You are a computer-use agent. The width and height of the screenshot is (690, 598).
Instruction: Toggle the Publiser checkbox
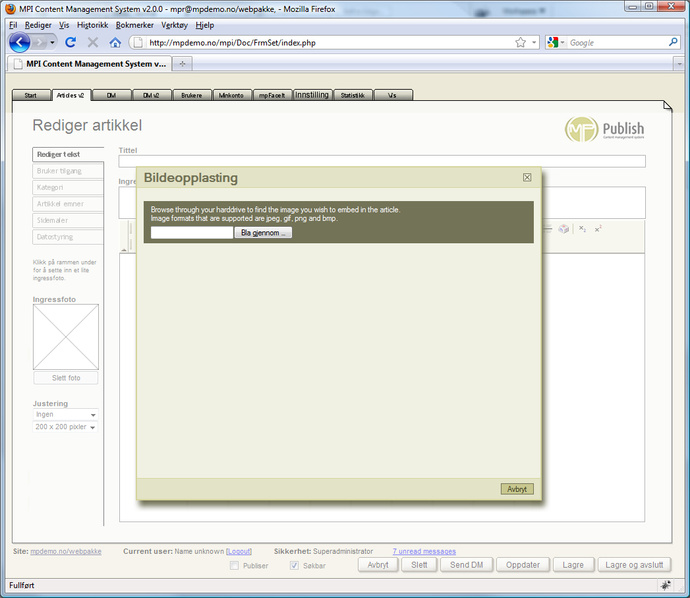(235, 565)
